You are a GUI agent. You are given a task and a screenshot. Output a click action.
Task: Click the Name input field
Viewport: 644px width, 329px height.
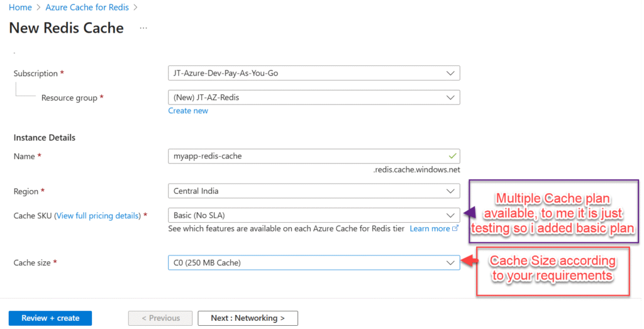(x=314, y=156)
